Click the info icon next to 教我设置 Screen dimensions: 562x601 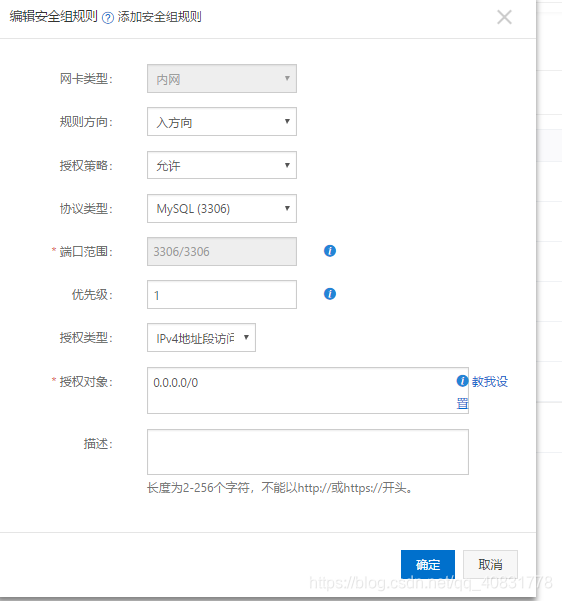[x=462, y=381]
